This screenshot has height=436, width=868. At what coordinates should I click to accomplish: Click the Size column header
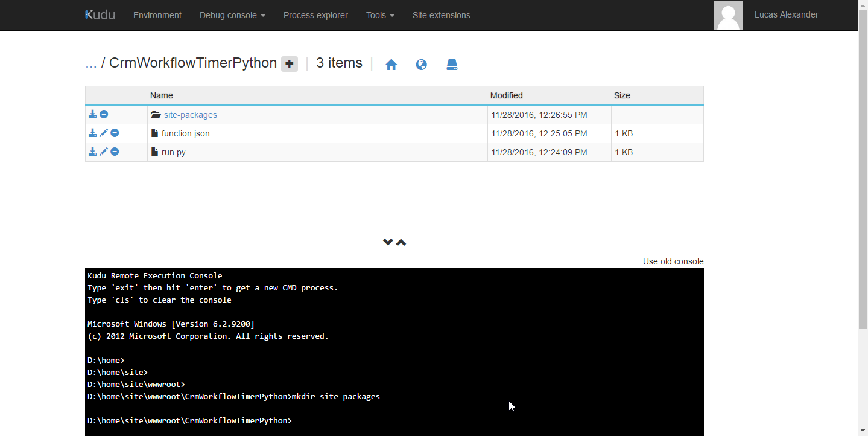click(622, 95)
